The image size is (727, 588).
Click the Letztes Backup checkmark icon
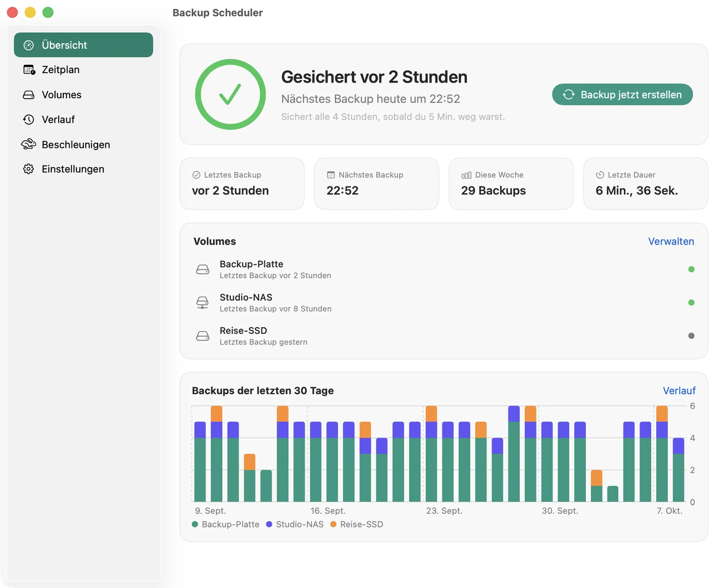click(196, 175)
